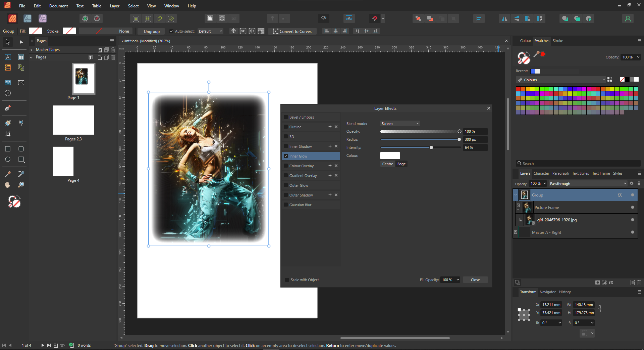Select the Pen tool in the toolbar
Viewport: 644px width, 350px height.
click(8, 108)
